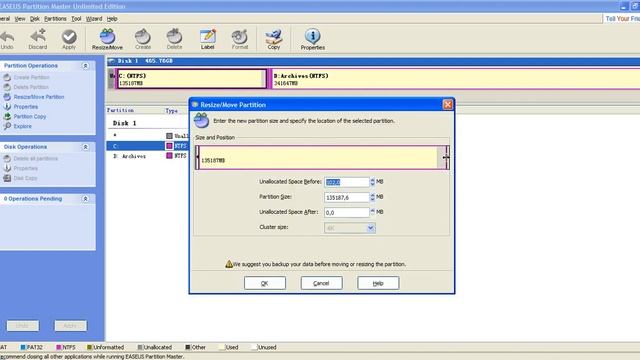640x360 pixels.
Task: Click bottom Apply button in sidebar
Action: 70,326
